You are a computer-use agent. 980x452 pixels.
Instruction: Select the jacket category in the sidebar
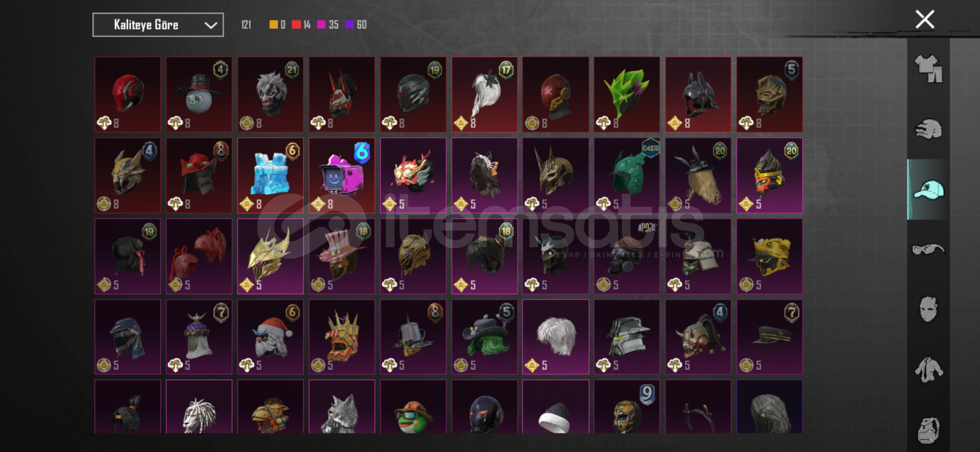click(x=928, y=370)
